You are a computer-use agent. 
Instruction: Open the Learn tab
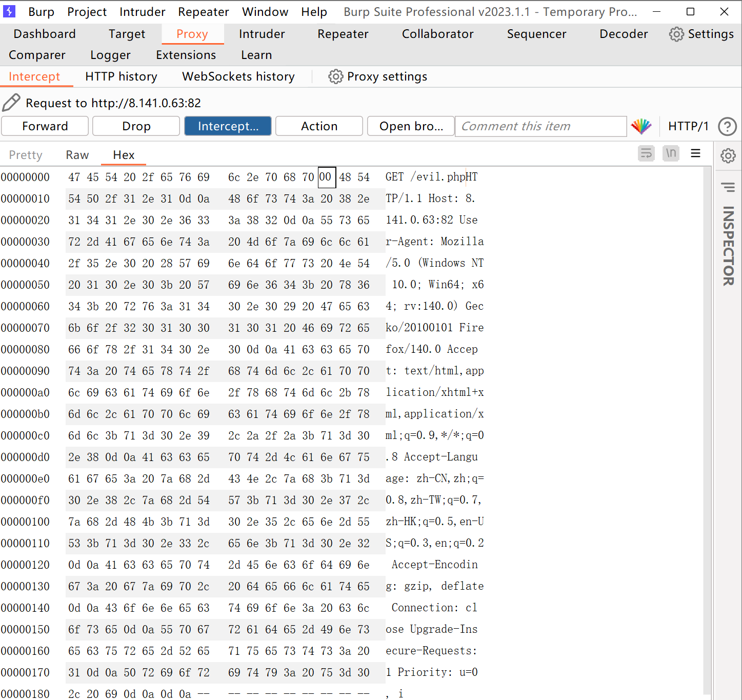click(256, 55)
